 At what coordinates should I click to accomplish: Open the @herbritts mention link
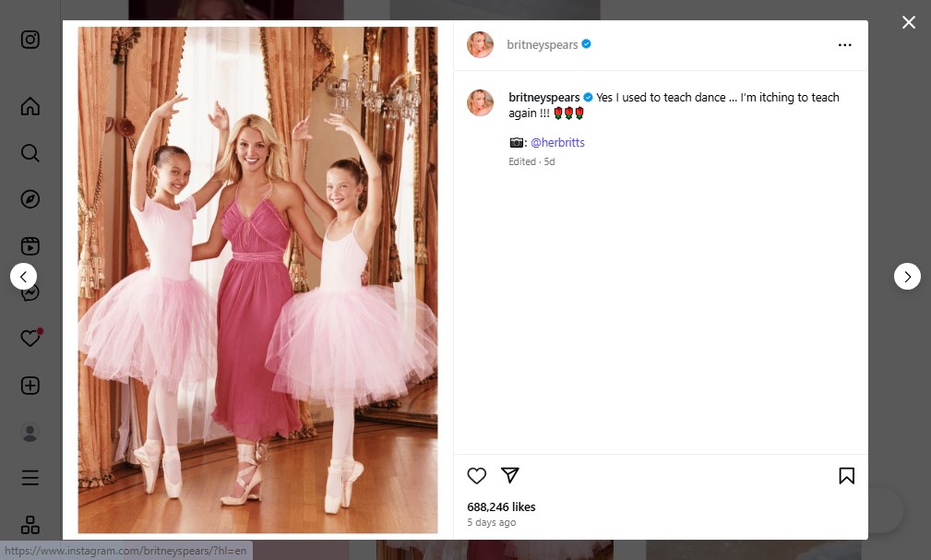(557, 142)
